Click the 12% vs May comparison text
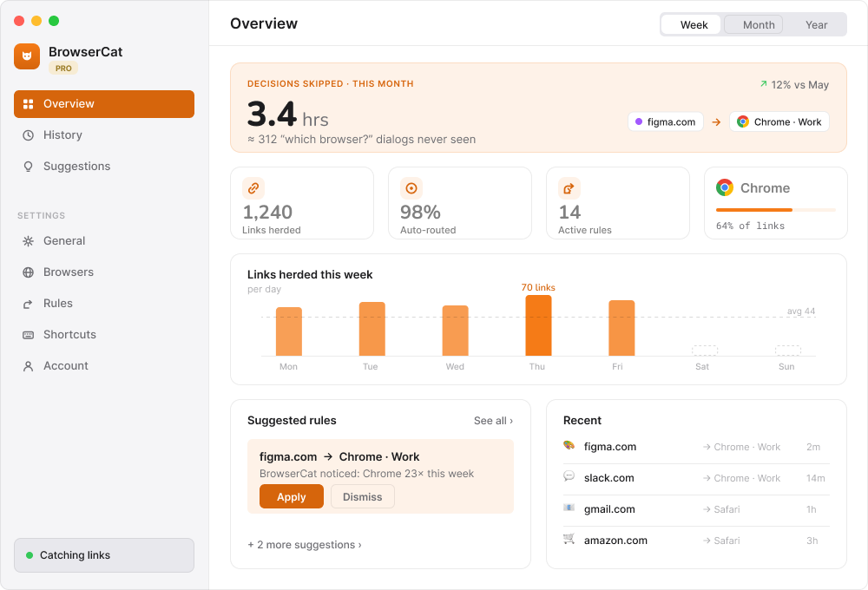This screenshot has height=590, width=868. 800,85
